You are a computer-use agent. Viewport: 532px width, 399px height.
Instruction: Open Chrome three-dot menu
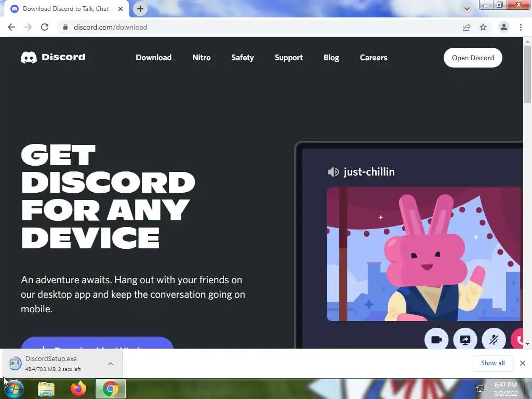pyautogui.click(x=521, y=27)
